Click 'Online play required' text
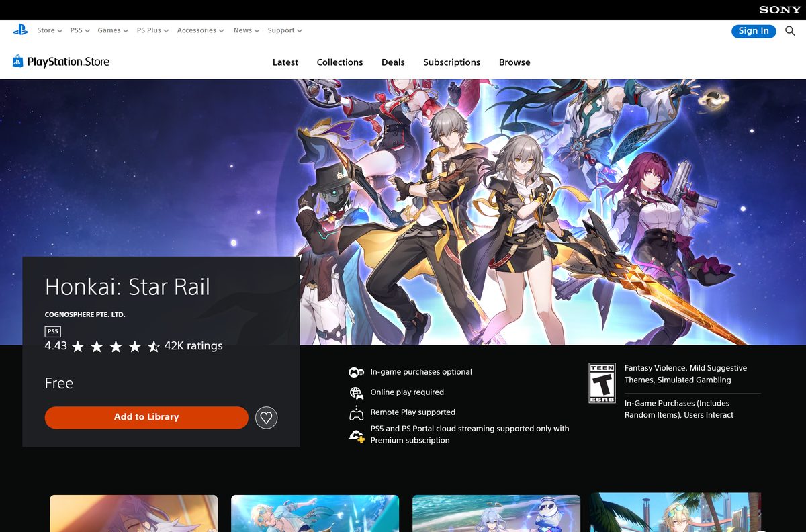The width and height of the screenshot is (806, 532). pyautogui.click(x=407, y=392)
